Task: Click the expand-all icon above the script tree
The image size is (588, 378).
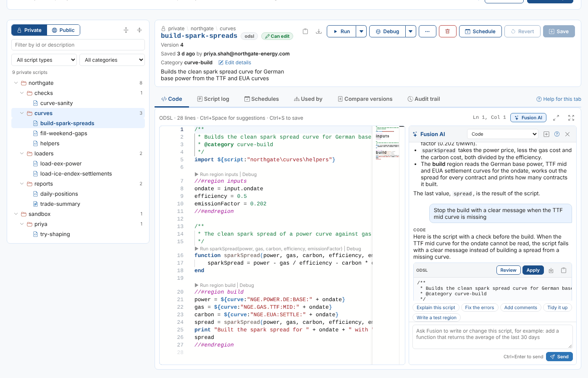Action: point(126,30)
